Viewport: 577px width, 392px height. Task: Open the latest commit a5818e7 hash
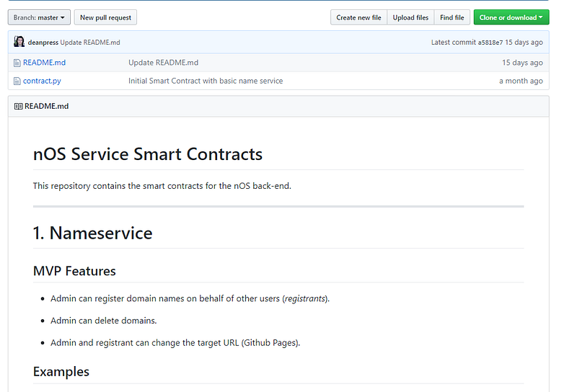tap(492, 43)
